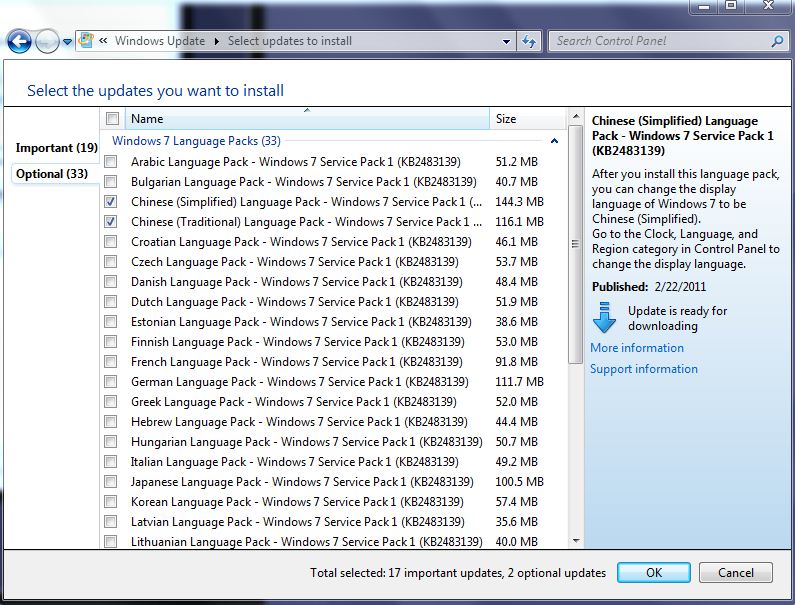Select the Lithuanian Language Pack row text
The height and width of the screenshot is (605, 795).
pos(307,542)
